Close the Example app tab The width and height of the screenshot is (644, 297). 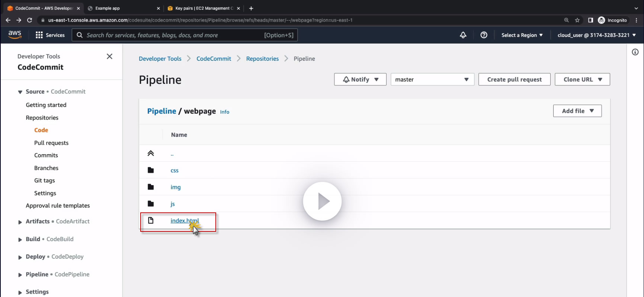[x=158, y=8]
